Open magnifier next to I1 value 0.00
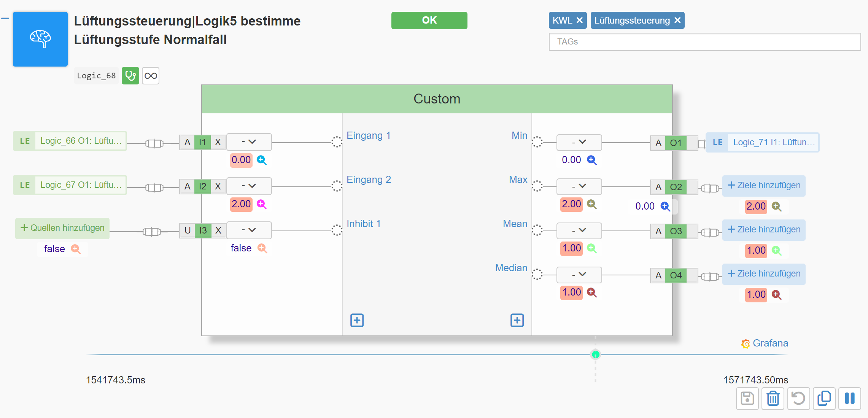The height and width of the screenshot is (418, 868). pos(262,160)
